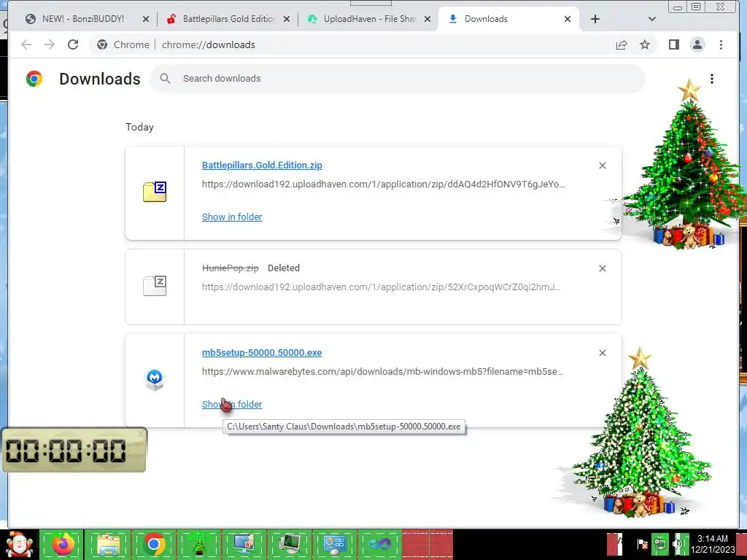Click the Search downloads field
Screen dimensions: 747x560
tap(398, 79)
